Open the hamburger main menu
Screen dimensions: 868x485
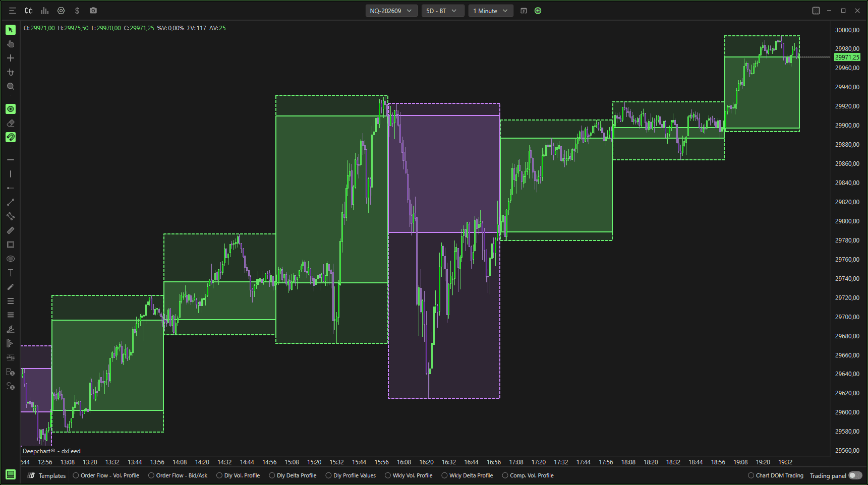(x=13, y=11)
